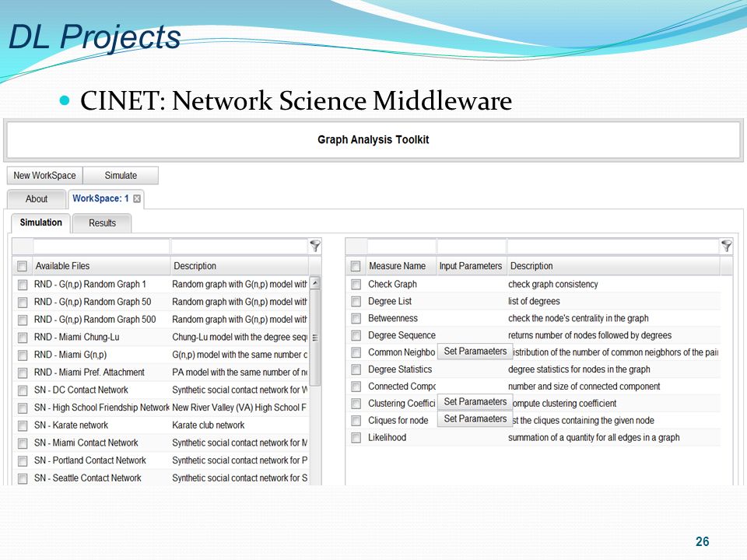Image resolution: width=747 pixels, height=560 pixels.
Task: Check RND - G(n,p) Random Graph 500
Action: point(23,320)
